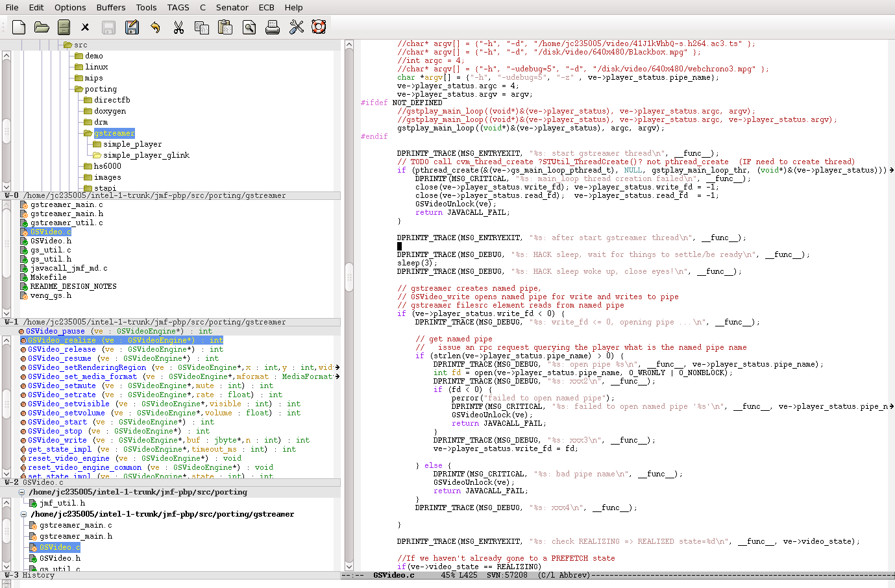Collapse the open gstreamer folder icon

tap(88, 133)
